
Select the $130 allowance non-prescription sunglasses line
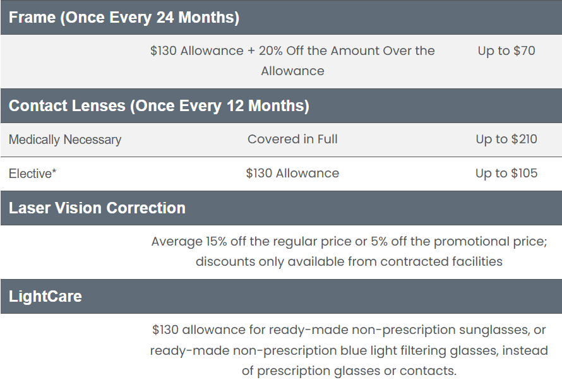pos(349,330)
